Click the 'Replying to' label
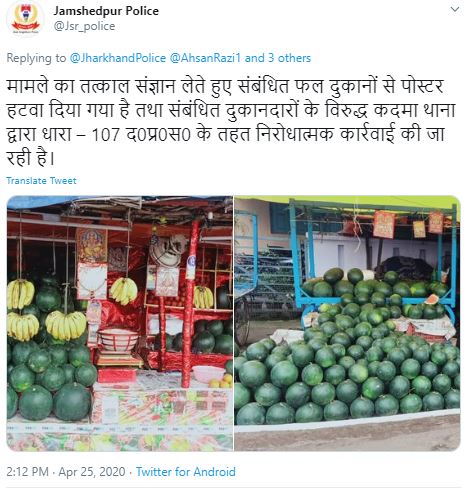The width and height of the screenshot is (467, 496). (36, 58)
